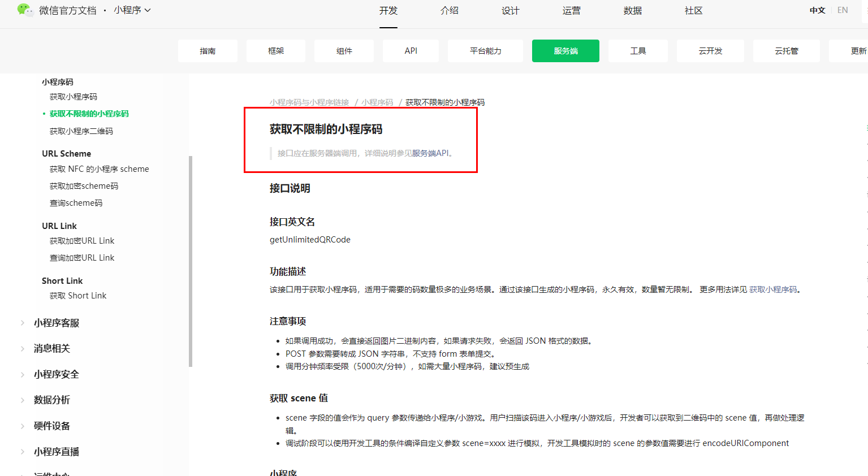Open sidebar item 获取加密URL Link
868x476 pixels.
[x=82, y=241]
